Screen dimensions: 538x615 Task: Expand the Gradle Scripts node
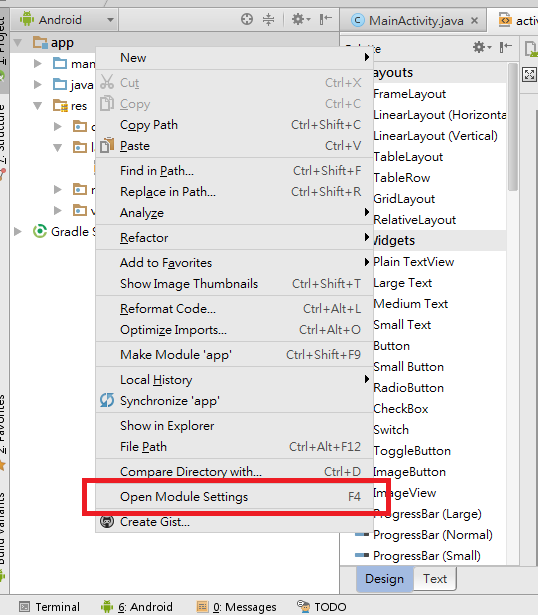pos(18,231)
